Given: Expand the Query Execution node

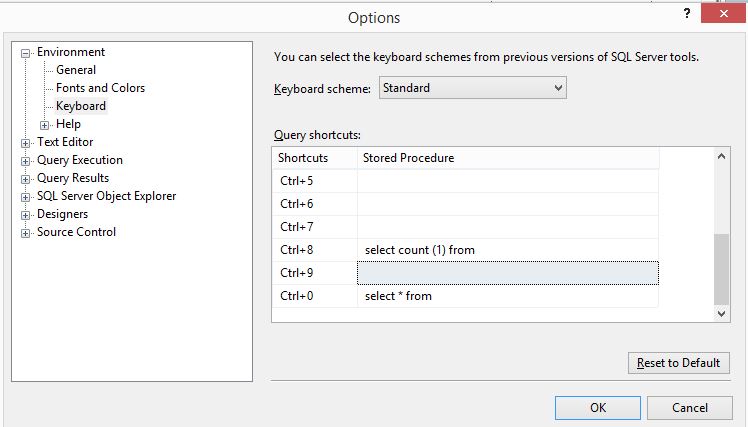Looking at the screenshot, I should [25, 161].
